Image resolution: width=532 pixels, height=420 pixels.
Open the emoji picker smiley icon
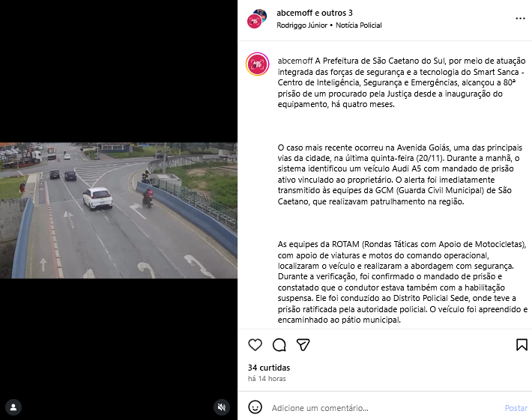click(x=256, y=407)
